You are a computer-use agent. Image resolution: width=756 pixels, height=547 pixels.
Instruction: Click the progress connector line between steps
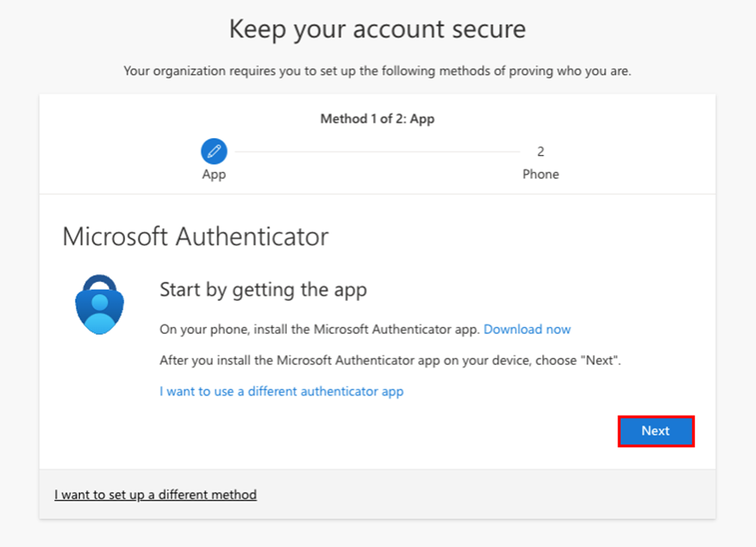[375, 150]
